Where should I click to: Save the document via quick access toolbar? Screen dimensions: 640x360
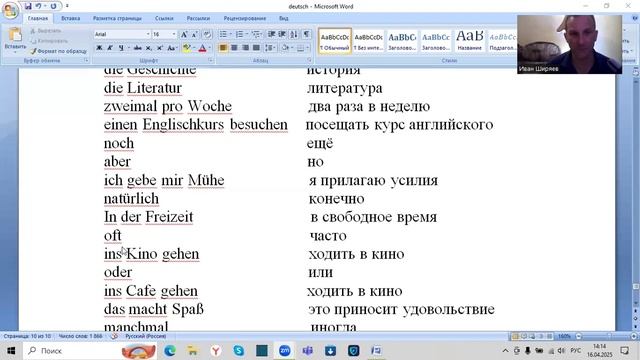(28, 6)
